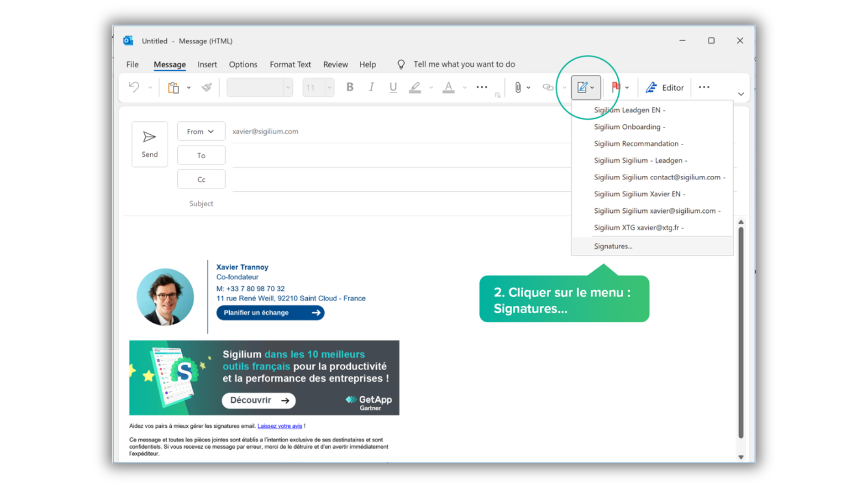Click the Follow Up flag icon
This screenshot has height=488, width=868.
coord(615,87)
